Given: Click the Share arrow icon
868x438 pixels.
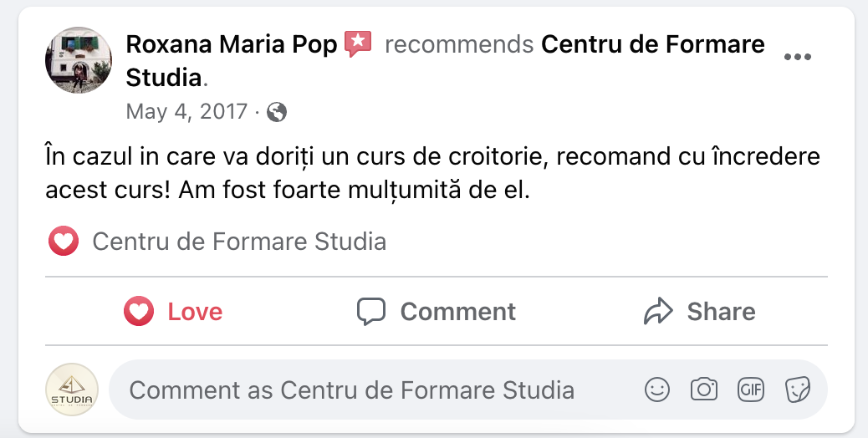Looking at the screenshot, I should (658, 312).
